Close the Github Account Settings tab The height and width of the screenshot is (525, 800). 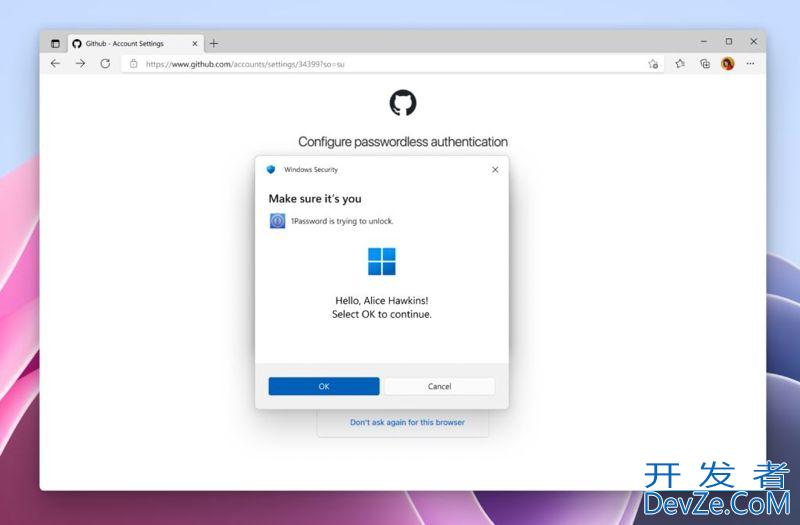point(194,44)
